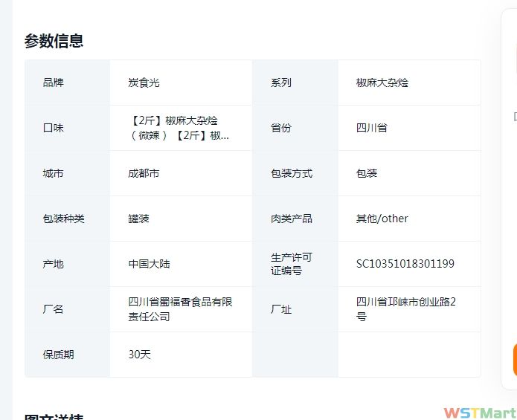Viewport: 517px width, 420px height.
Task: Click the orange button at right edge
Action: tap(514, 360)
